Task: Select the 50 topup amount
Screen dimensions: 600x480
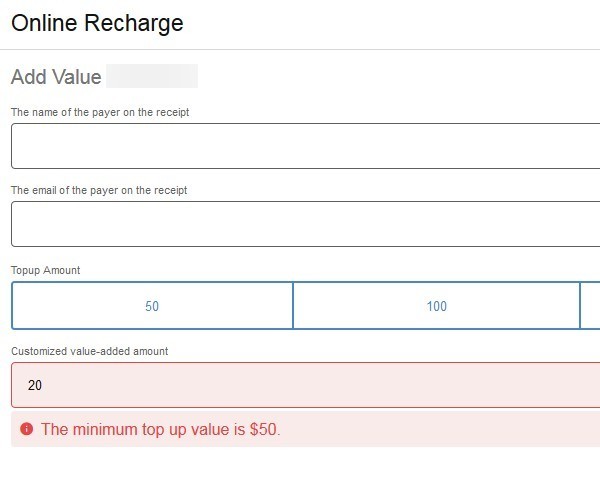Action: (x=152, y=306)
